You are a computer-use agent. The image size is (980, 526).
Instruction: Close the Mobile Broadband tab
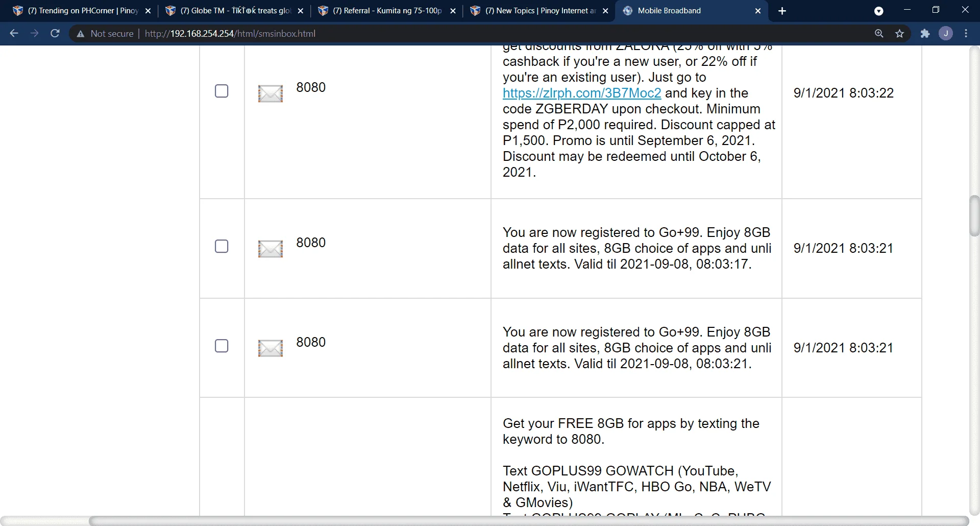tap(758, 11)
